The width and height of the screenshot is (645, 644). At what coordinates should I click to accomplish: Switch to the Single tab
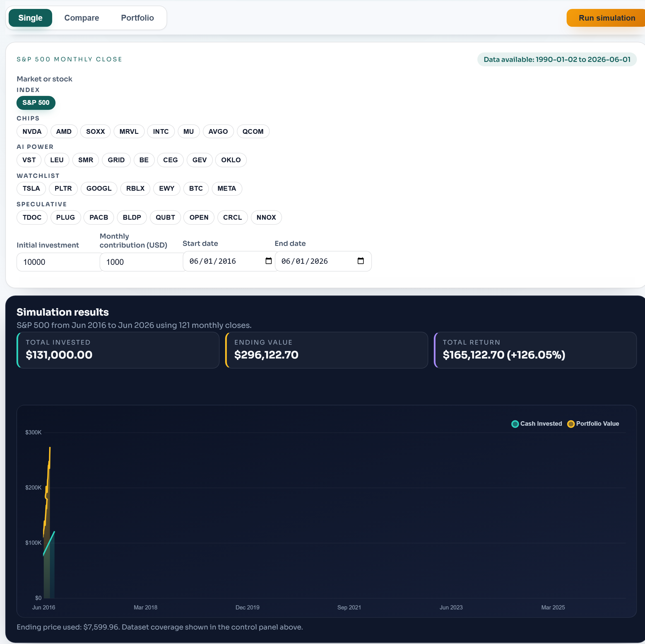coord(30,18)
